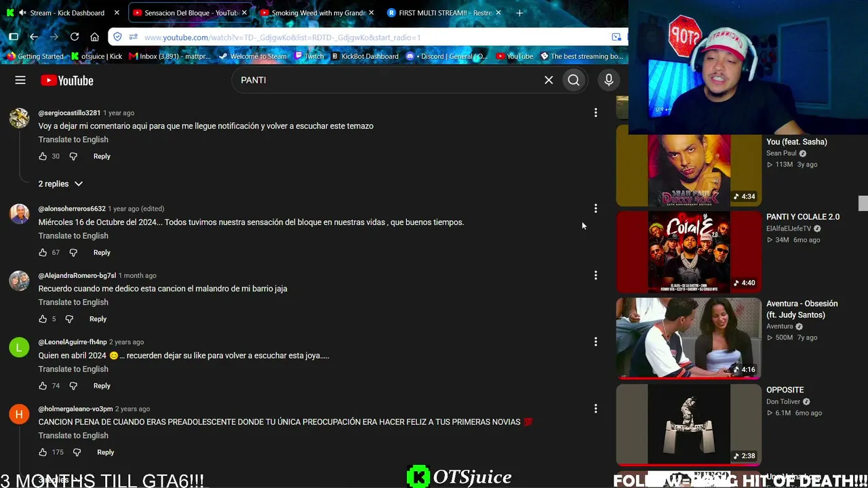Screen dimensions: 868x488
Task: Translate AlejandraRomero-bg7sl comment to English
Action: pyautogui.click(x=73, y=302)
